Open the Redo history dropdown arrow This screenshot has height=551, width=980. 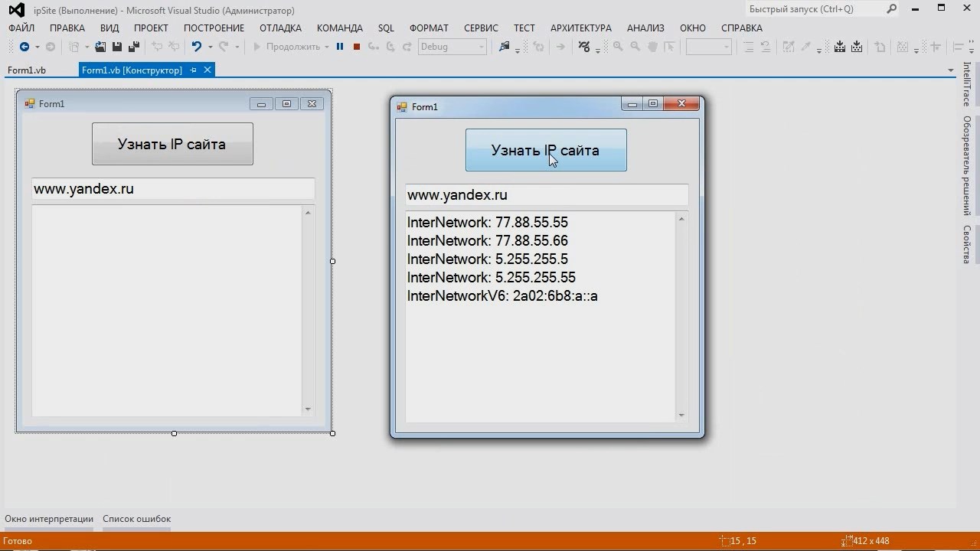237,47
